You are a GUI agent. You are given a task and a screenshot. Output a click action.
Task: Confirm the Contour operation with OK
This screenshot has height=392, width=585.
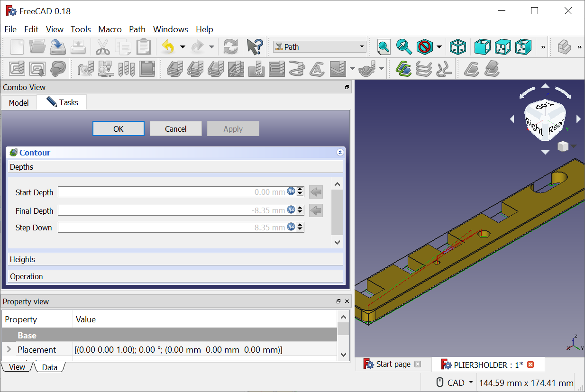(x=119, y=129)
